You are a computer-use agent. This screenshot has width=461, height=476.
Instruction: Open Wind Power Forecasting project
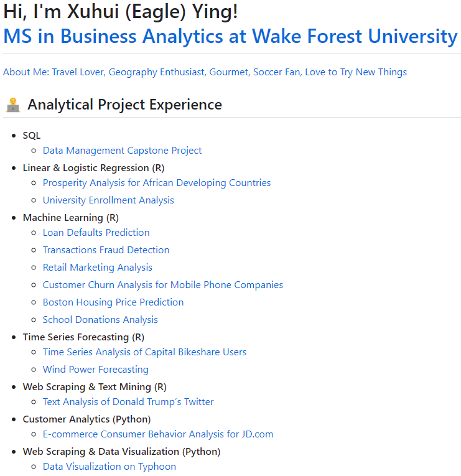pos(96,370)
